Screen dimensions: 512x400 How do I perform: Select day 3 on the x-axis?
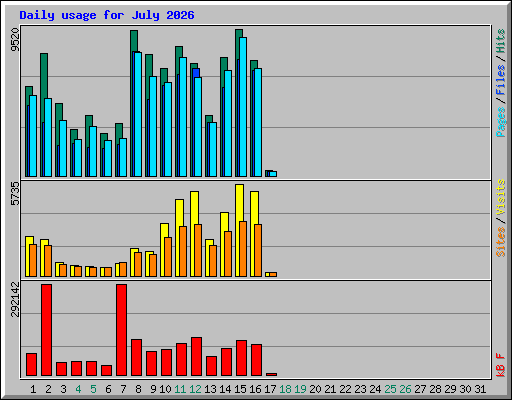pyautogui.click(x=63, y=389)
